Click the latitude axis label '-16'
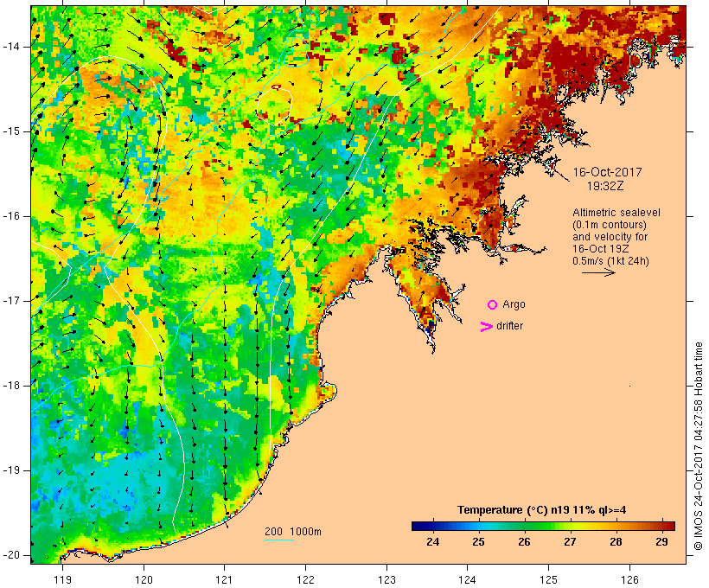Screen dimensions: 709x588 tap(10, 216)
